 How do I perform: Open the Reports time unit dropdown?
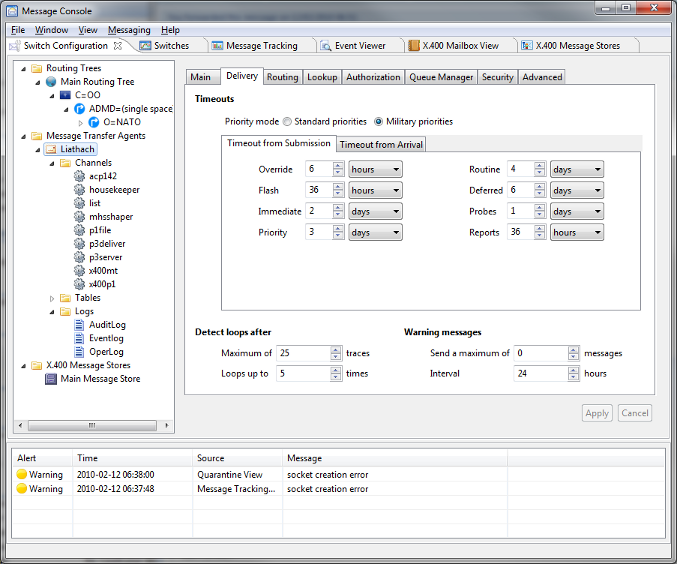[576, 232]
